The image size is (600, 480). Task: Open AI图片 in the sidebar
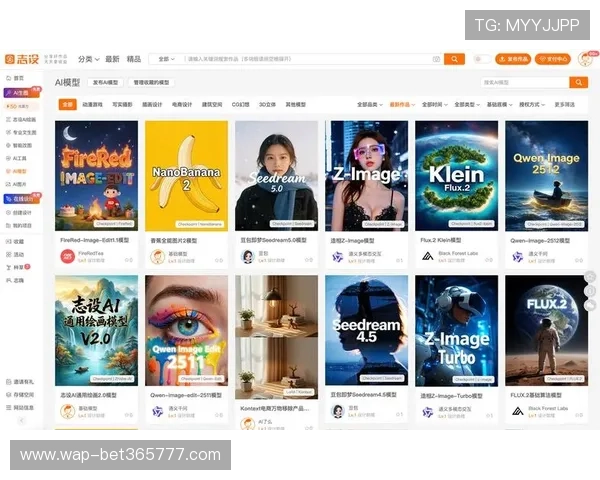pyautogui.click(x=16, y=184)
